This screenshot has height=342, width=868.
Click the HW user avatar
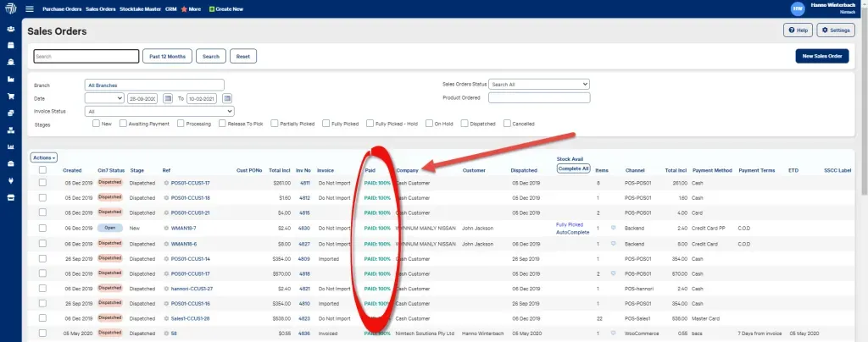[797, 8]
